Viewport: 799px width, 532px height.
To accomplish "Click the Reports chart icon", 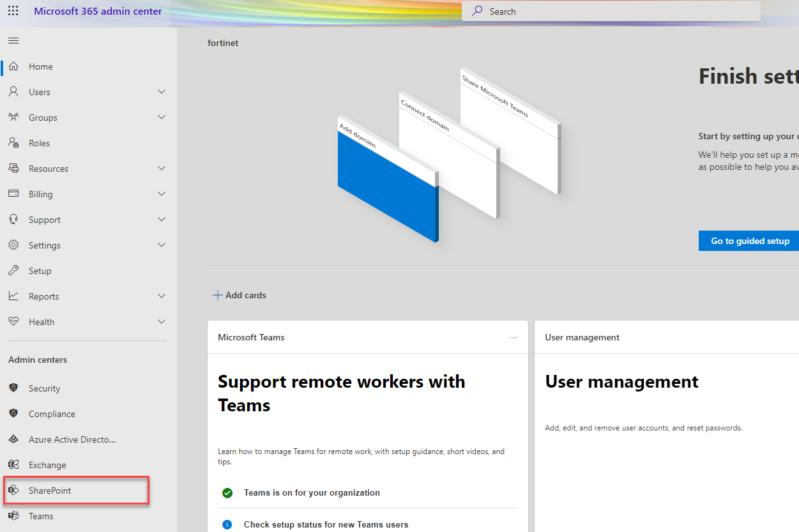I will [13, 296].
